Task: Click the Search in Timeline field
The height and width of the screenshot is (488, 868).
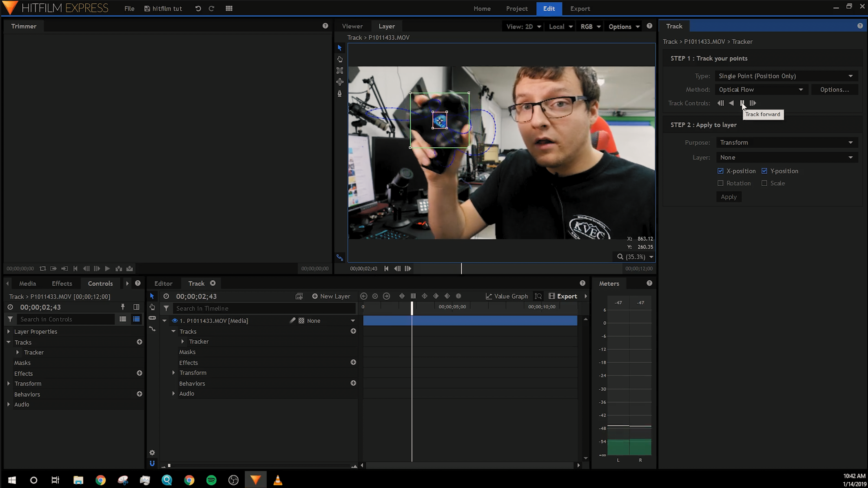Action: 263,308
